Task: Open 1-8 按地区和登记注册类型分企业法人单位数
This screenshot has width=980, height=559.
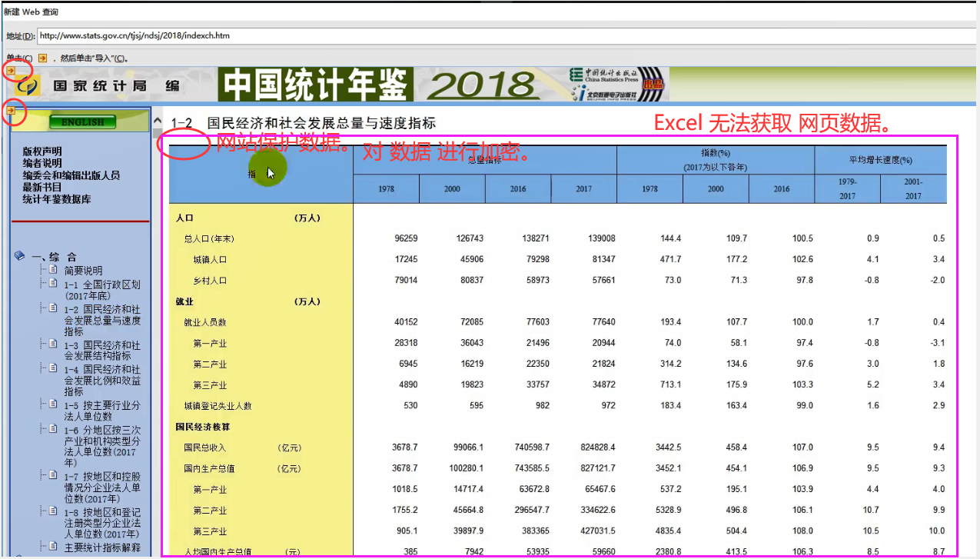Action: (102, 524)
